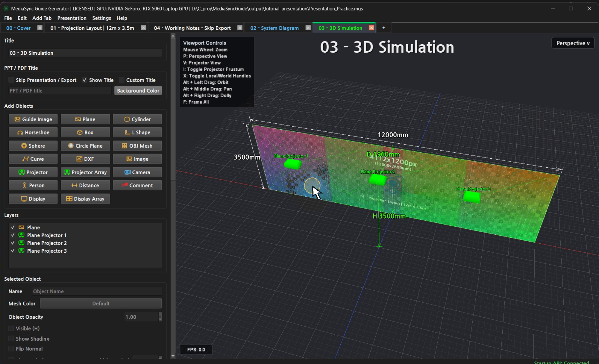Close the 04 - Working Notes tab
599x364 pixels.
click(x=240, y=28)
